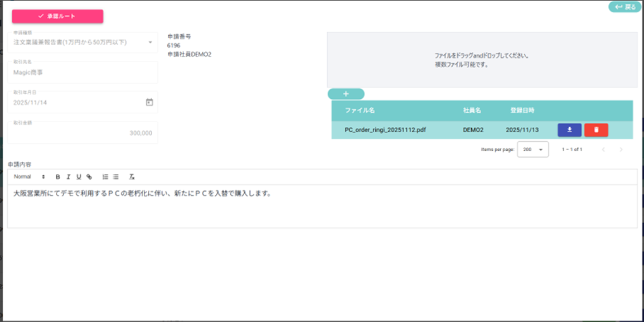The width and height of the screenshot is (644, 322).
Task: Create a numbered list
Action: [x=105, y=177]
